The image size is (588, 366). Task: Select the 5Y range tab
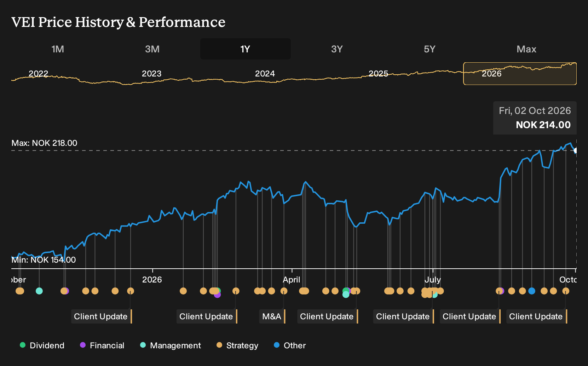[430, 49]
